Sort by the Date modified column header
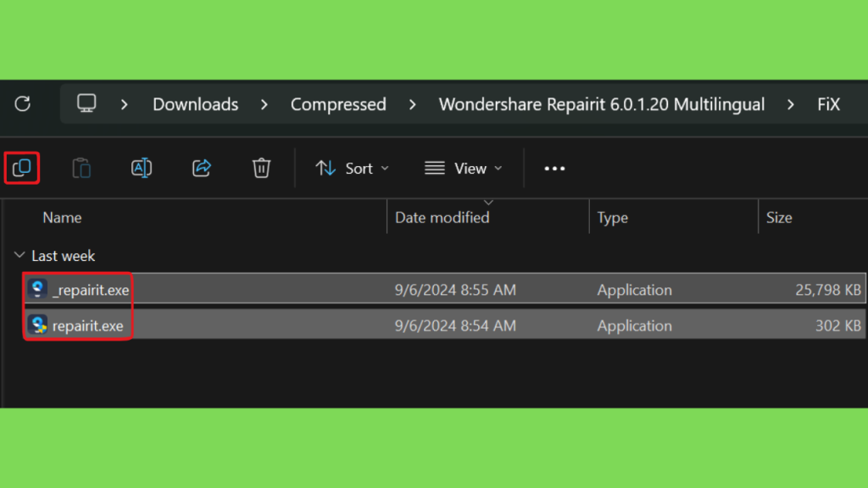This screenshot has height=488, width=868. coord(442,218)
